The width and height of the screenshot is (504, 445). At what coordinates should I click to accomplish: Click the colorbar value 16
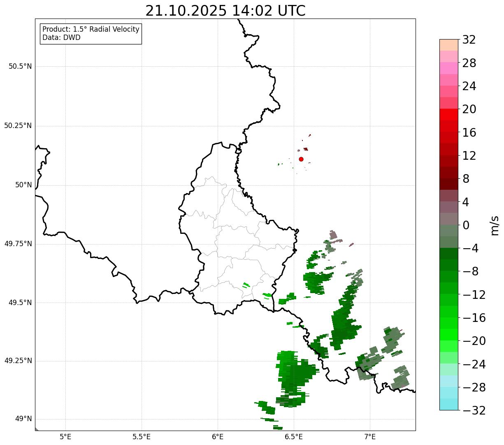(469, 133)
